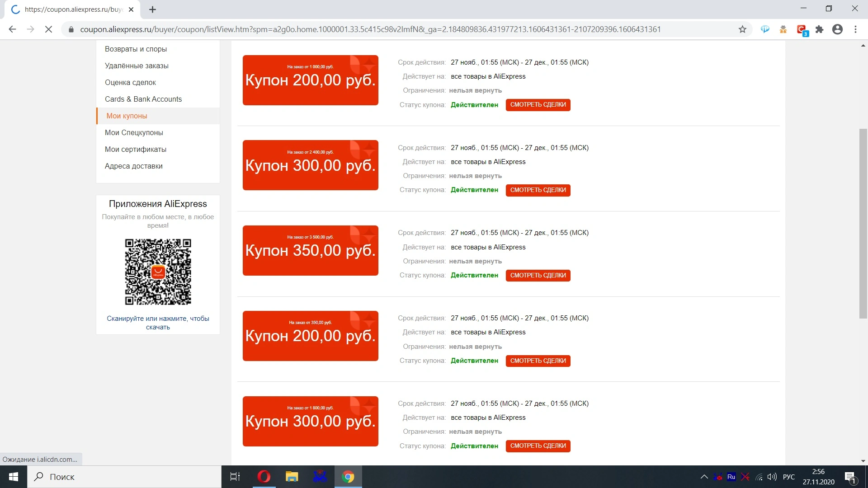Viewport: 868px width, 488px height.
Task: Open a new browser tab
Action: click(x=152, y=9)
